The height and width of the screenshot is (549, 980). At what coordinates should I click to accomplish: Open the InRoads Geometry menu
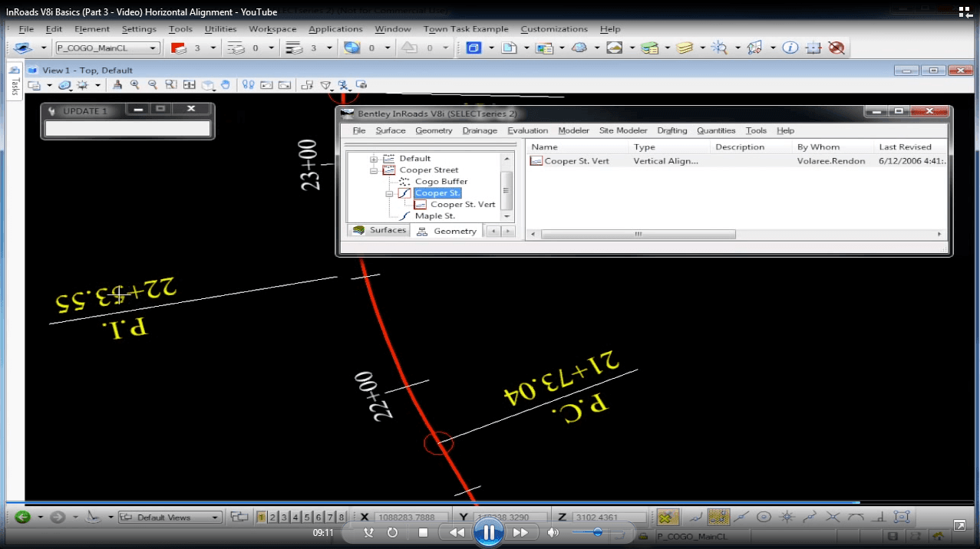(x=434, y=130)
